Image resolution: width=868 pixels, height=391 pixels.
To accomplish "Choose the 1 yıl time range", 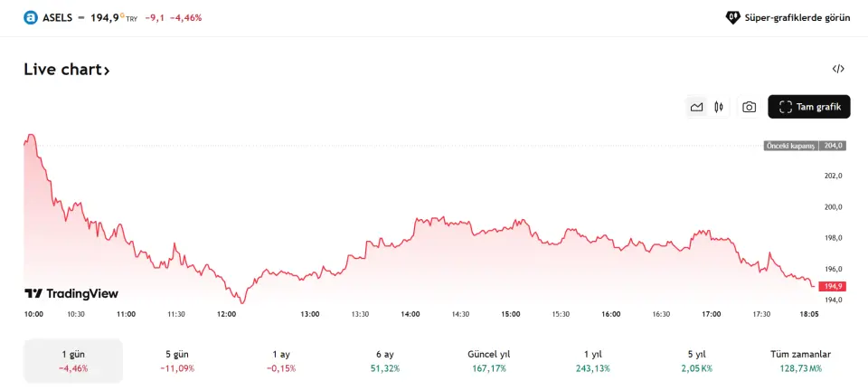I will pos(592,360).
